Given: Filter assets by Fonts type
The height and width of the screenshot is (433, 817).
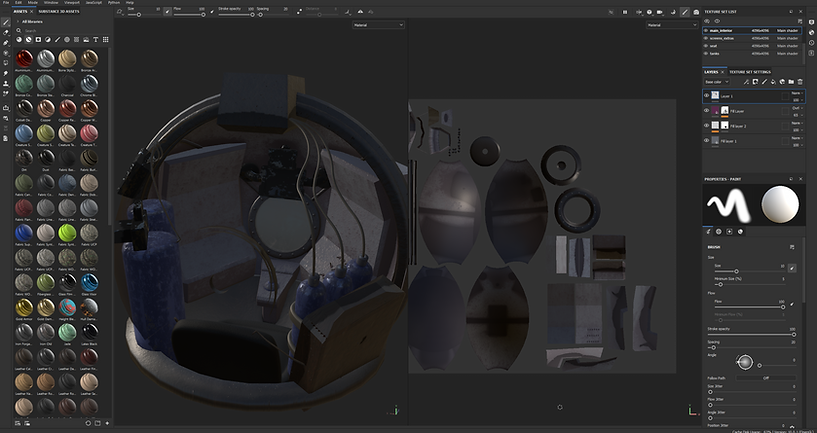Looking at the screenshot, I should [96, 40].
